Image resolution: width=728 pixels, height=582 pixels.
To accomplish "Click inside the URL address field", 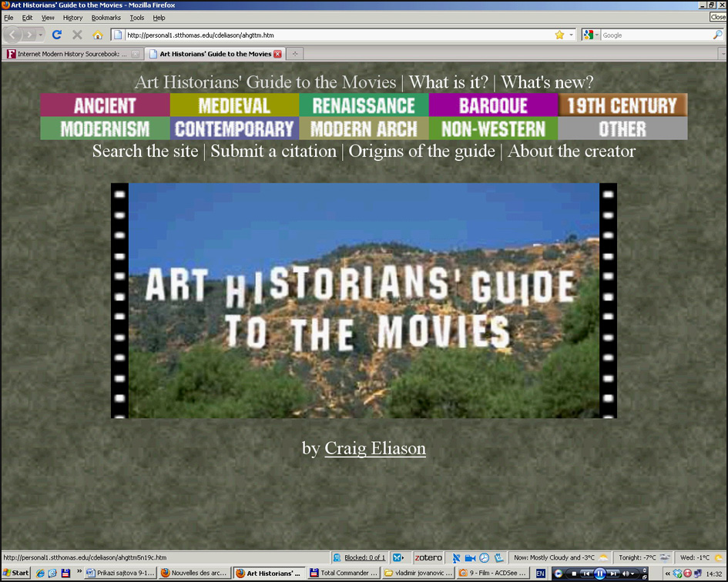I will click(x=331, y=35).
